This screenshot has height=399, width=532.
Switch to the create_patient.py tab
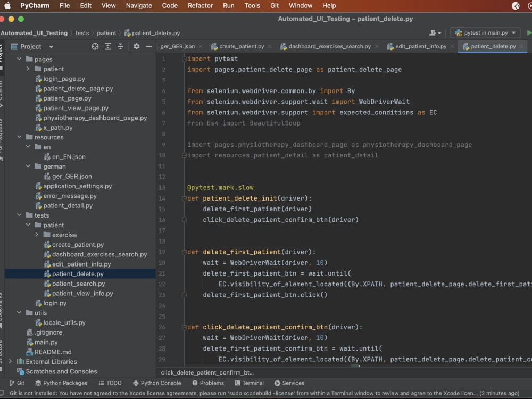pyautogui.click(x=240, y=46)
